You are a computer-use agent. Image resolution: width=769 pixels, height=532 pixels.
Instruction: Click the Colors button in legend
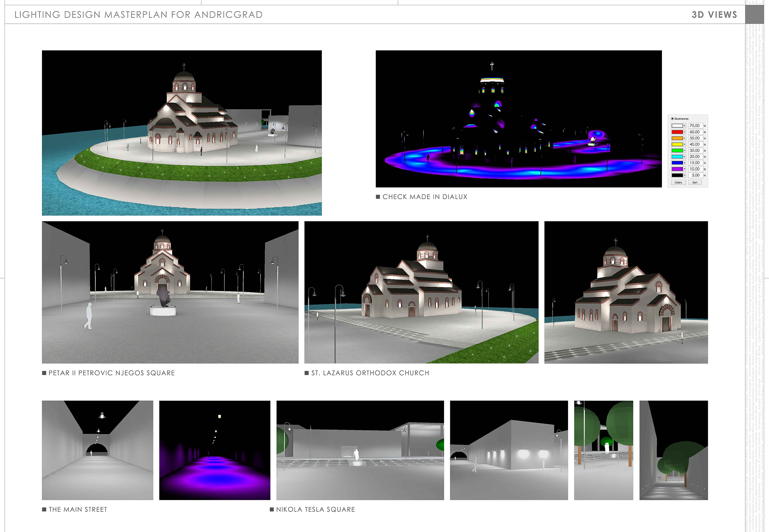coord(678,182)
